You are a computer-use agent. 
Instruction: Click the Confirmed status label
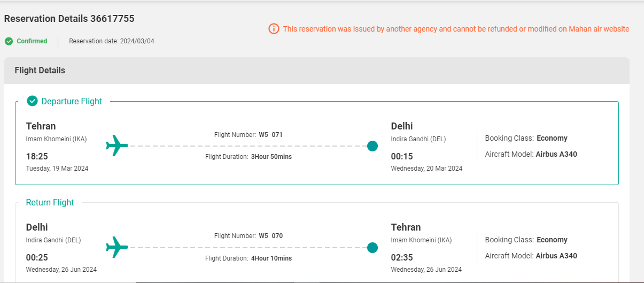pos(32,41)
